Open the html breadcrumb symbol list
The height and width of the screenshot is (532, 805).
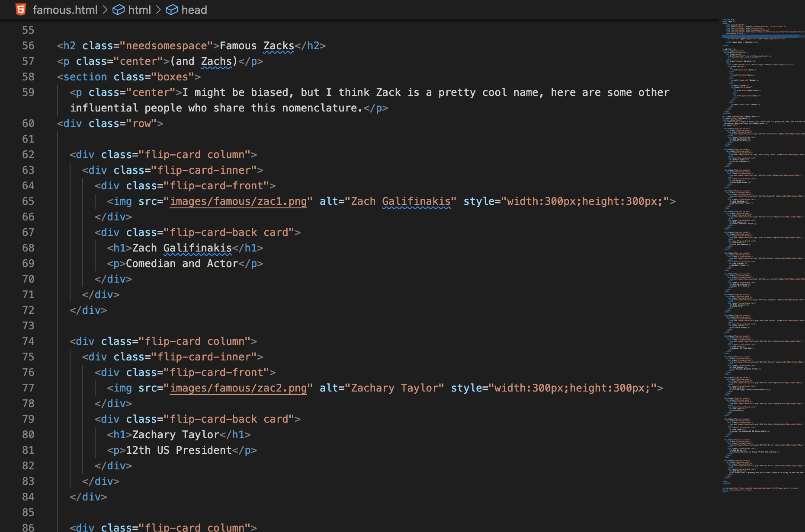click(x=139, y=10)
